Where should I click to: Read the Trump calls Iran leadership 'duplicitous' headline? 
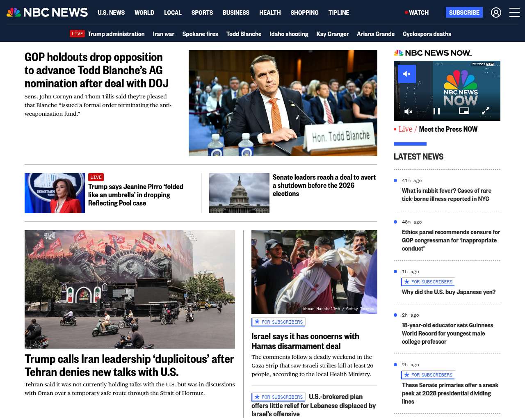click(x=129, y=365)
